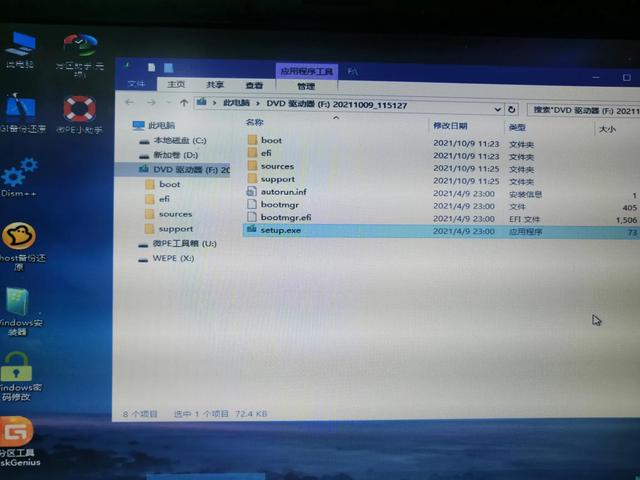
Task: Launch the CGI备份还原 desktop icon
Action: coord(20,113)
